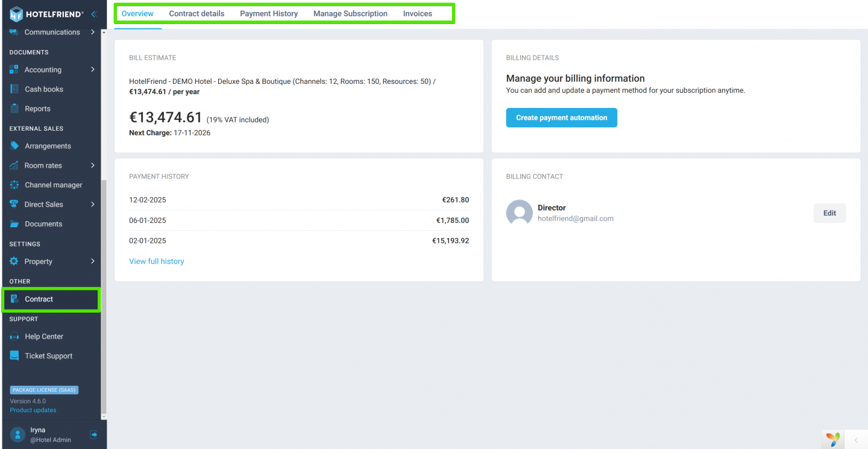Click Edit button for billing contact
This screenshot has height=449, width=868.
click(x=829, y=213)
